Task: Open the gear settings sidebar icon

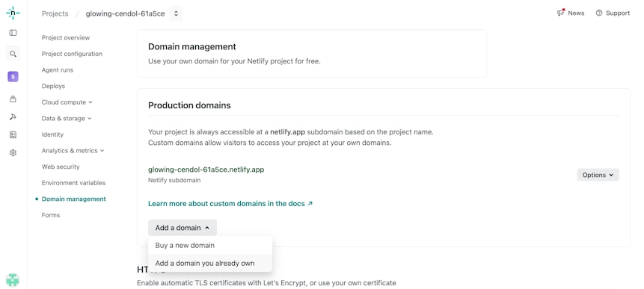Action: [13, 153]
